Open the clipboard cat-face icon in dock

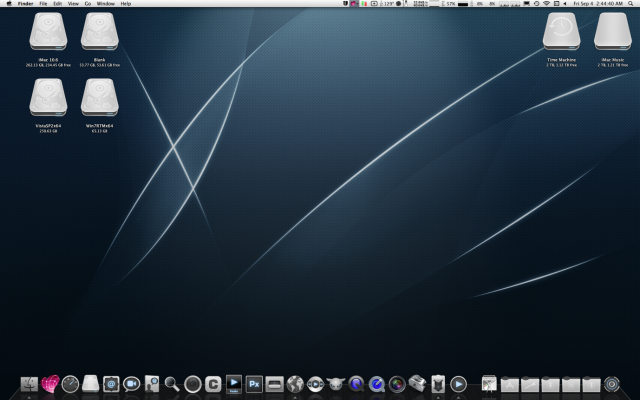tap(438, 384)
